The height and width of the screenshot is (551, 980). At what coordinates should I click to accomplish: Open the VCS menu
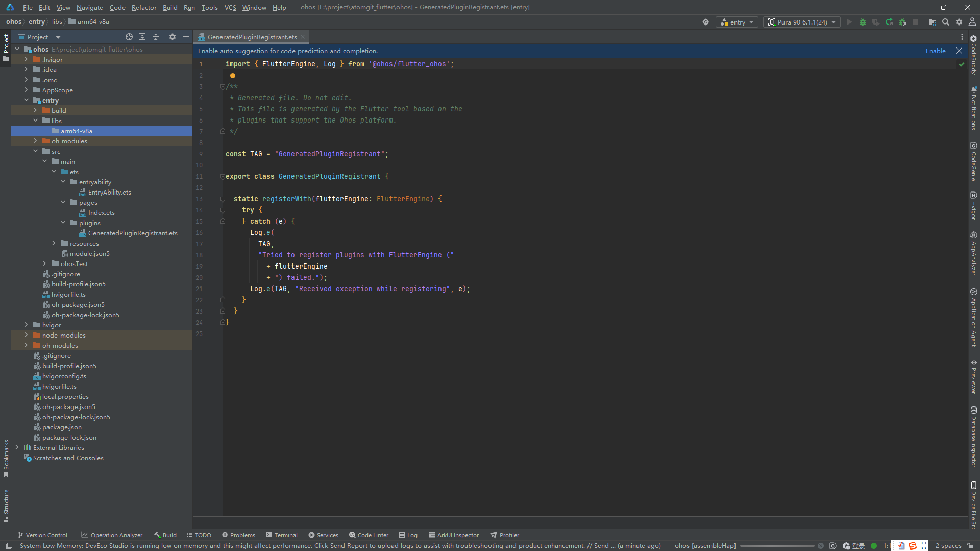click(230, 7)
